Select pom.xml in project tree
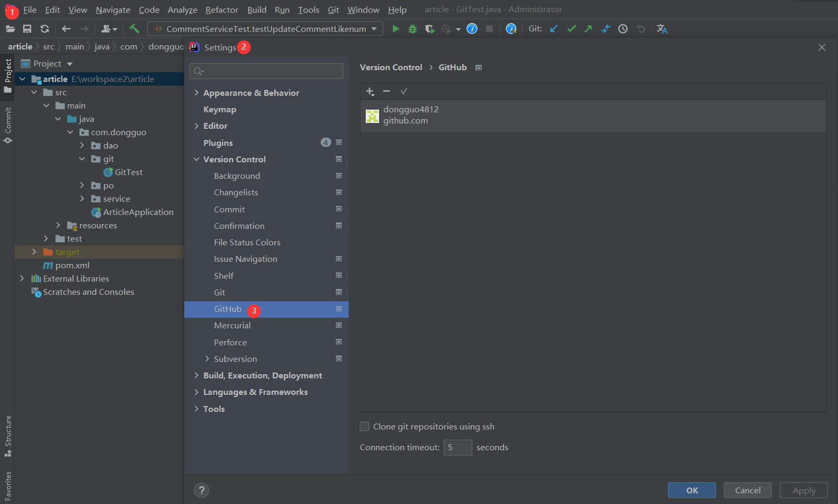The height and width of the screenshot is (504, 838). pos(72,265)
